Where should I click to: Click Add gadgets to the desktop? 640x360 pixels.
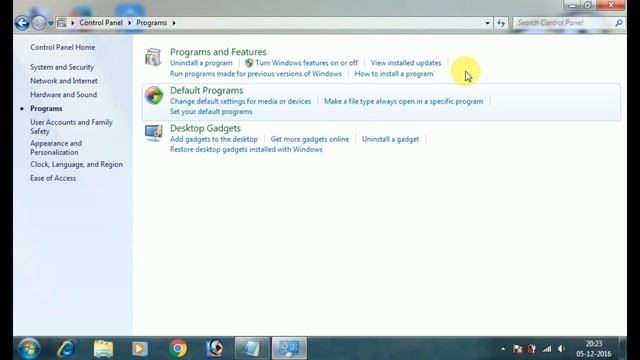tap(213, 139)
